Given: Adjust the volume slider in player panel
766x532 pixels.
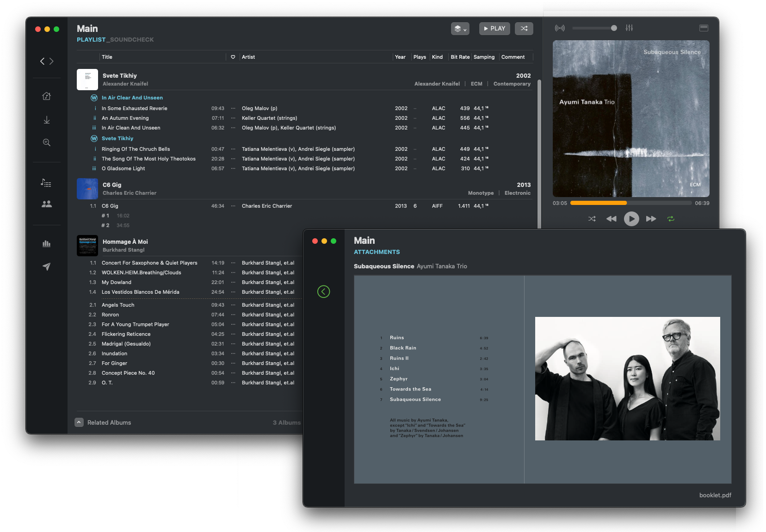Looking at the screenshot, I should pos(594,28).
